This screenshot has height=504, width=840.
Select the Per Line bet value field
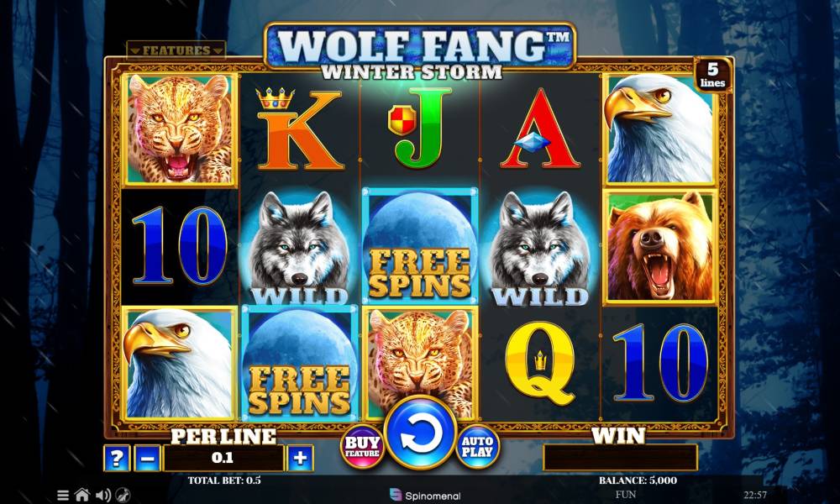[223, 458]
